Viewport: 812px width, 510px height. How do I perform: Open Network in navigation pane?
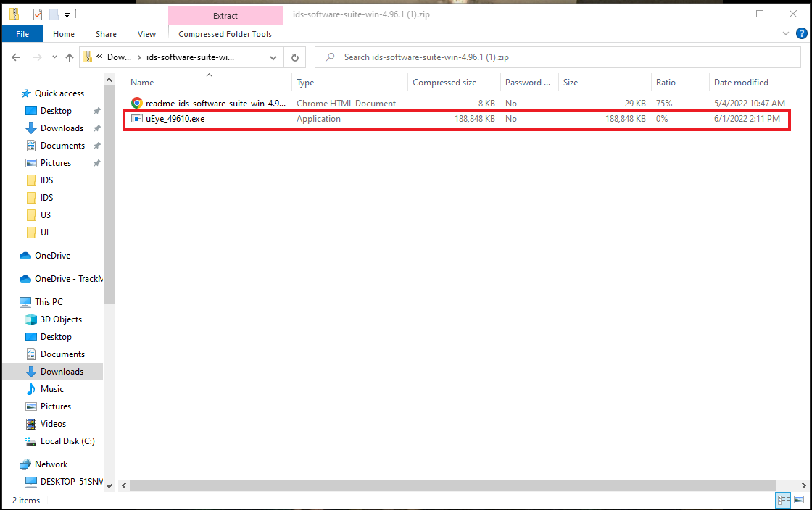pyautogui.click(x=51, y=464)
